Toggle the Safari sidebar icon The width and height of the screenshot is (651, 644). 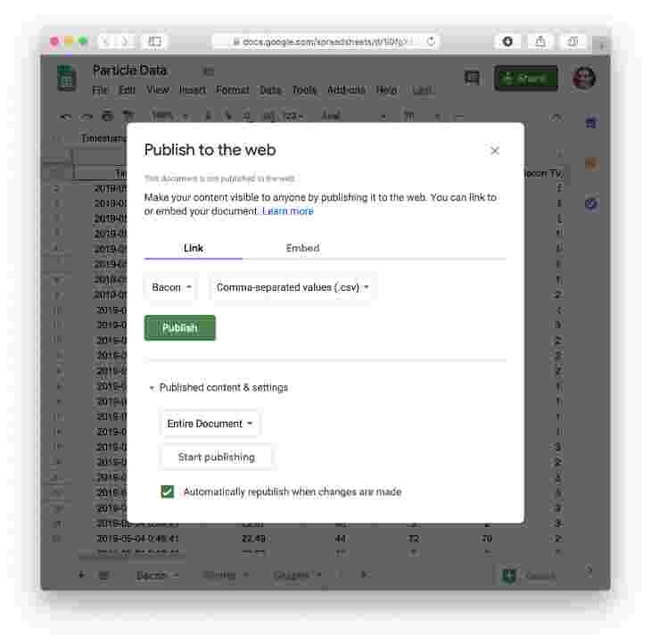click(x=155, y=41)
